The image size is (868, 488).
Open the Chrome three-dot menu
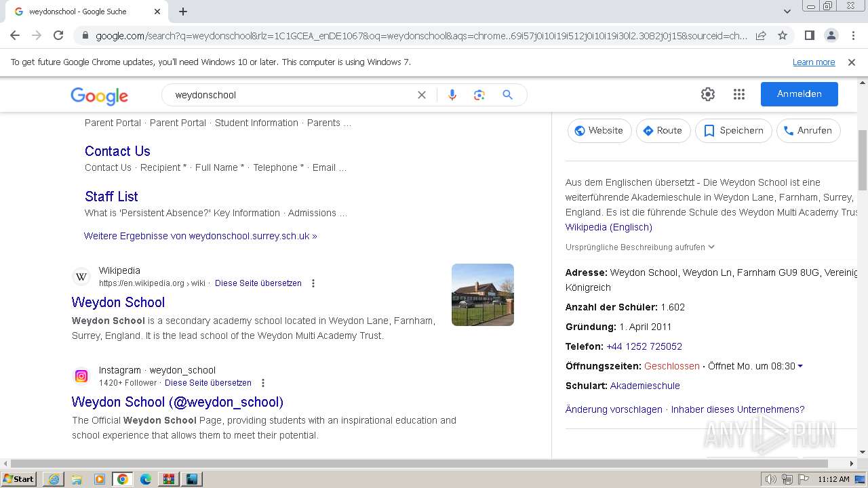(853, 35)
